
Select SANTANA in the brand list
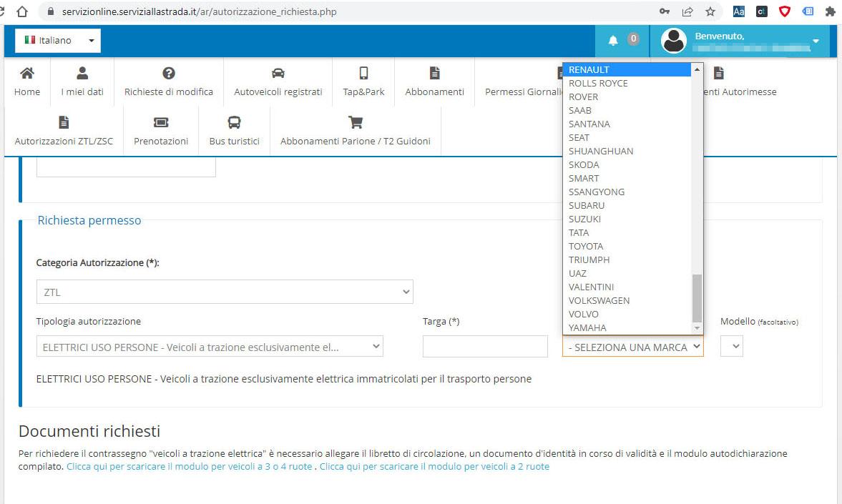tap(627, 124)
